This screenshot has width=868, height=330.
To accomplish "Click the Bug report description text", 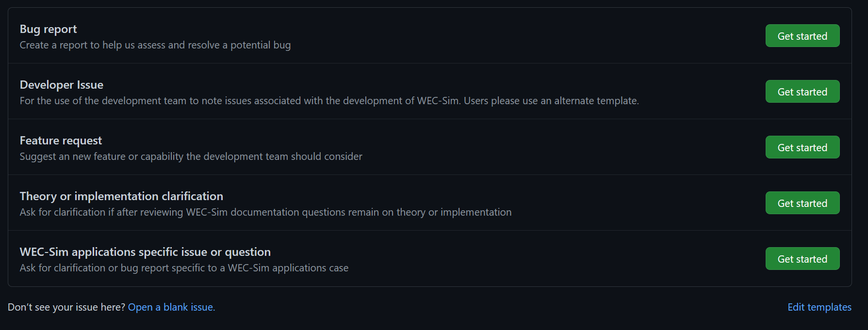I will tap(155, 45).
